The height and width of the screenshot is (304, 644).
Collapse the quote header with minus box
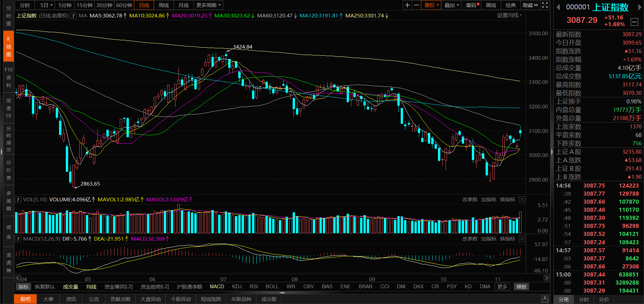click(634, 22)
